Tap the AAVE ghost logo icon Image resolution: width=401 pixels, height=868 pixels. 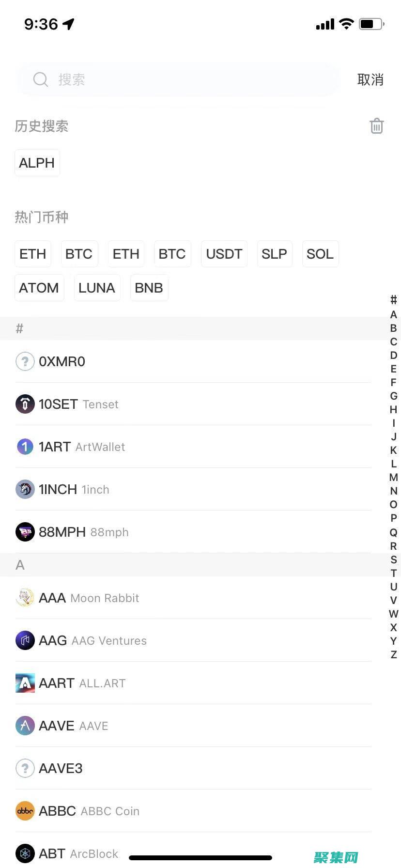tap(25, 726)
